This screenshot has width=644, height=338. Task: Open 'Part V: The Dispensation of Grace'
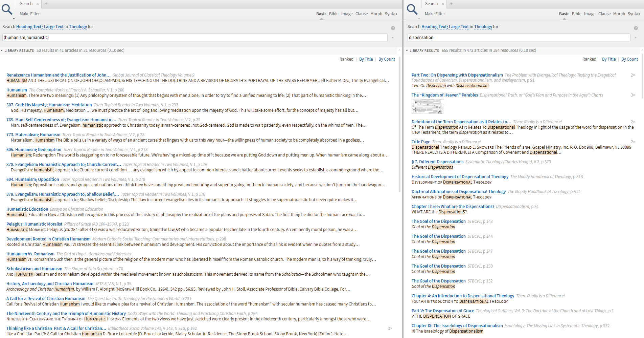point(443,311)
